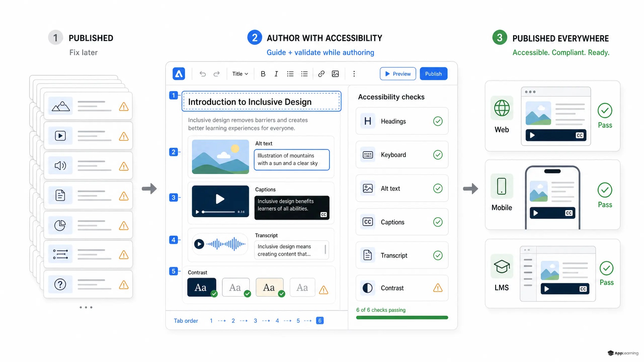Viewport: 644px width, 362px height.
Task: Click the LMS graduation cap icon
Action: click(502, 266)
